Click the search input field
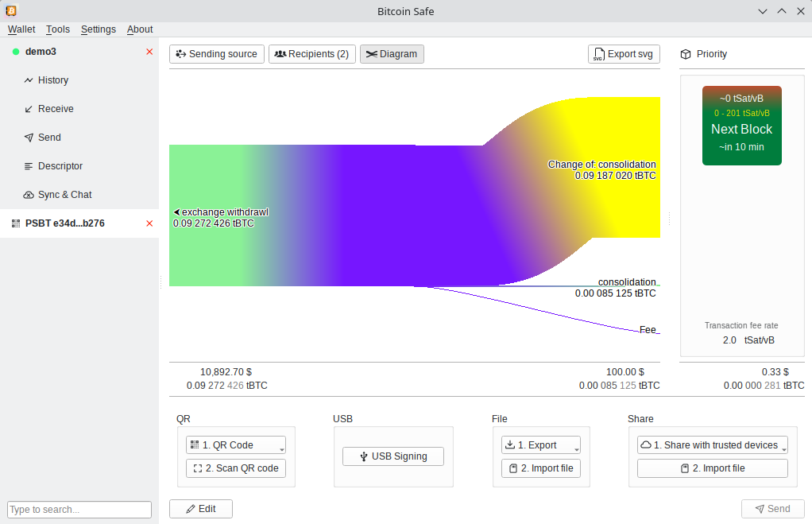The width and height of the screenshot is (812, 524). pyautogui.click(x=79, y=510)
